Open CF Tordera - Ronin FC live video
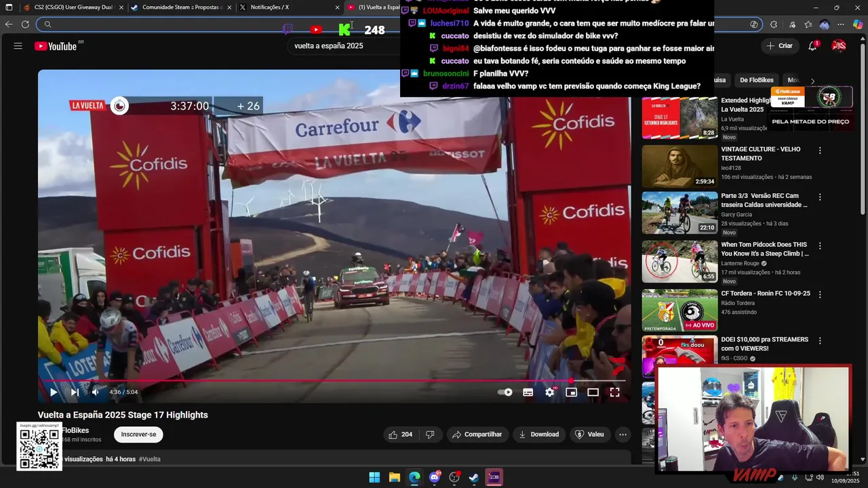This screenshot has height=488, width=868. pos(679,310)
